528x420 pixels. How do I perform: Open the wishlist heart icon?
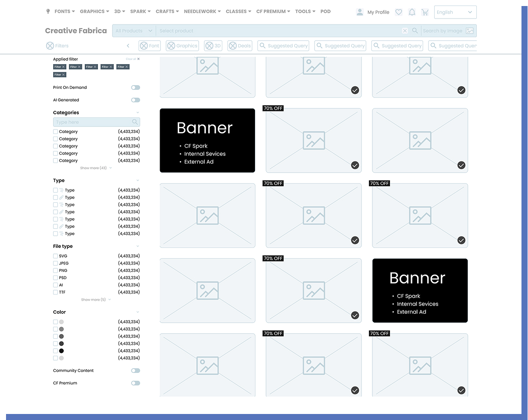(x=399, y=12)
